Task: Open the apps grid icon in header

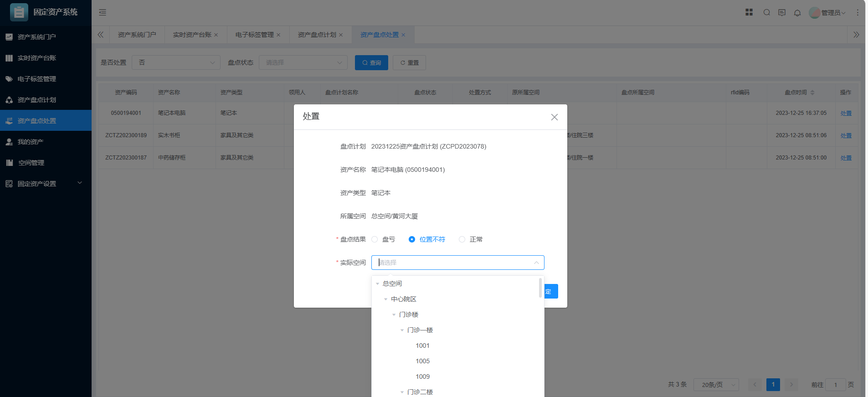Action: (x=749, y=12)
